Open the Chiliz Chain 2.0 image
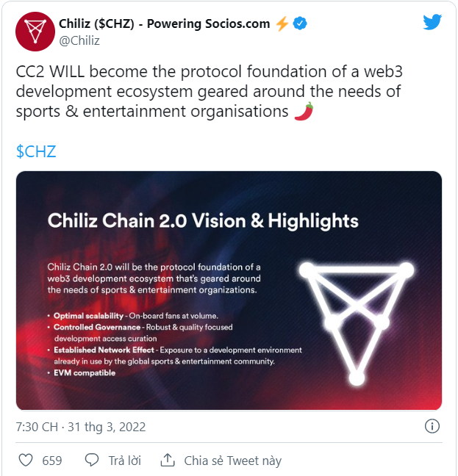The height and width of the screenshot is (476, 458). pyautogui.click(x=229, y=290)
